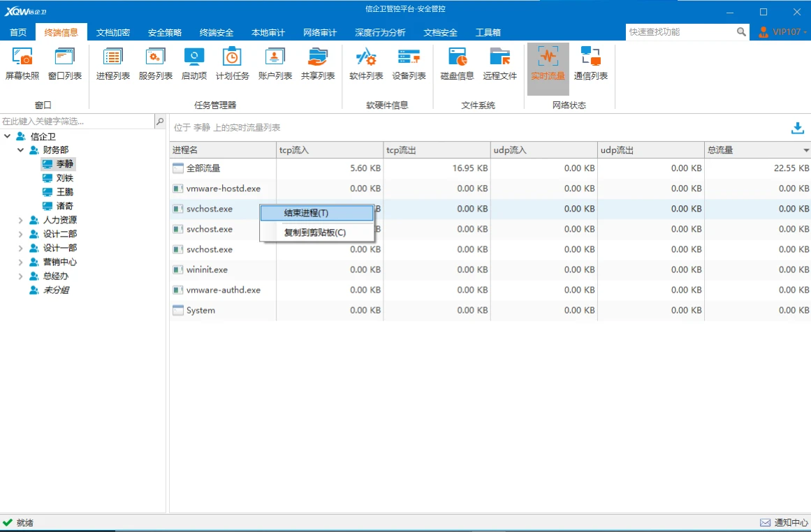Open 窗口列表 window list
Image resolution: width=811 pixels, height=532 pixels.
[x=65, y=64]
